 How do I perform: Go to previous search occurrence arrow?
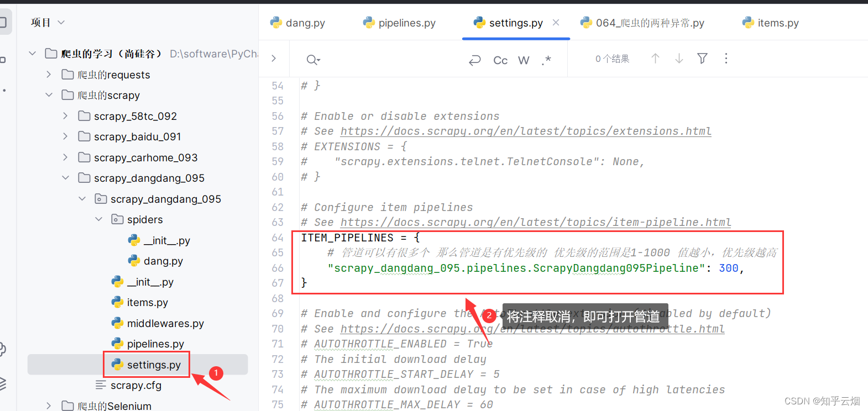tap(655, 59)
